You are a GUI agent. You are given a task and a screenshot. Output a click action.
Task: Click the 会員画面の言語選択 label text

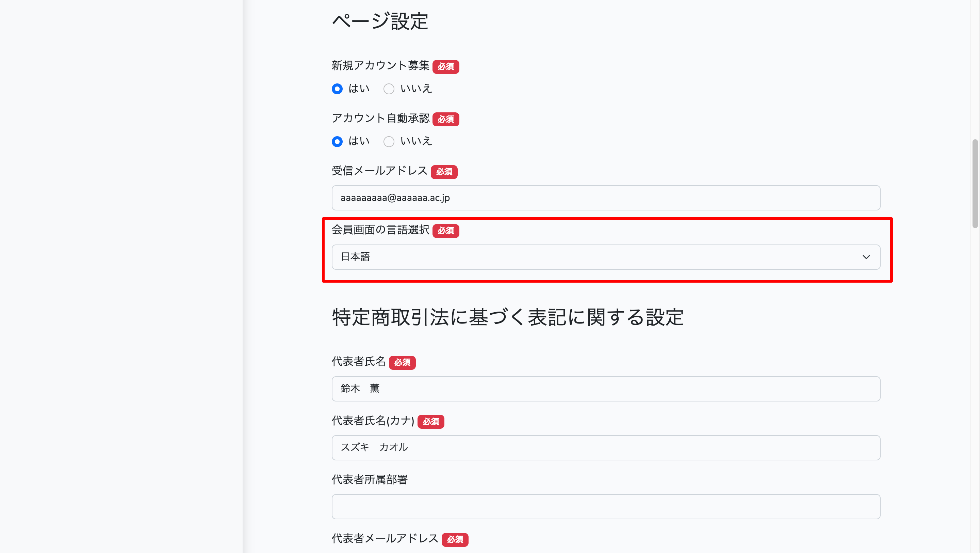[x=380, y=230]
